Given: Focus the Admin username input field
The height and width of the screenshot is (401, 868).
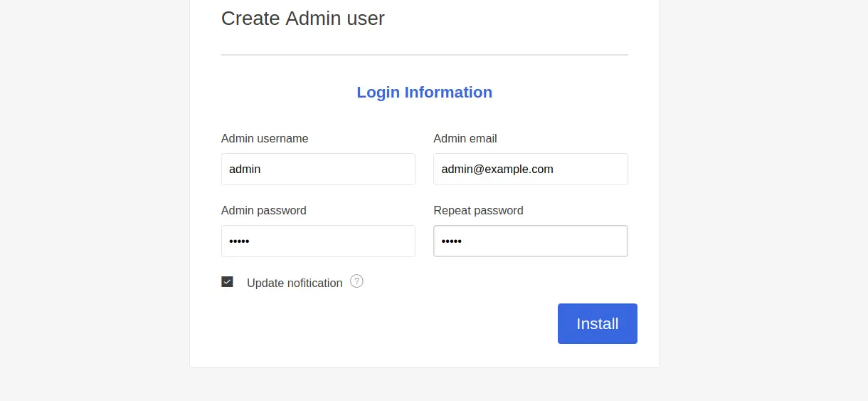Looking at the screenshot, I should (x=318, y=170).
